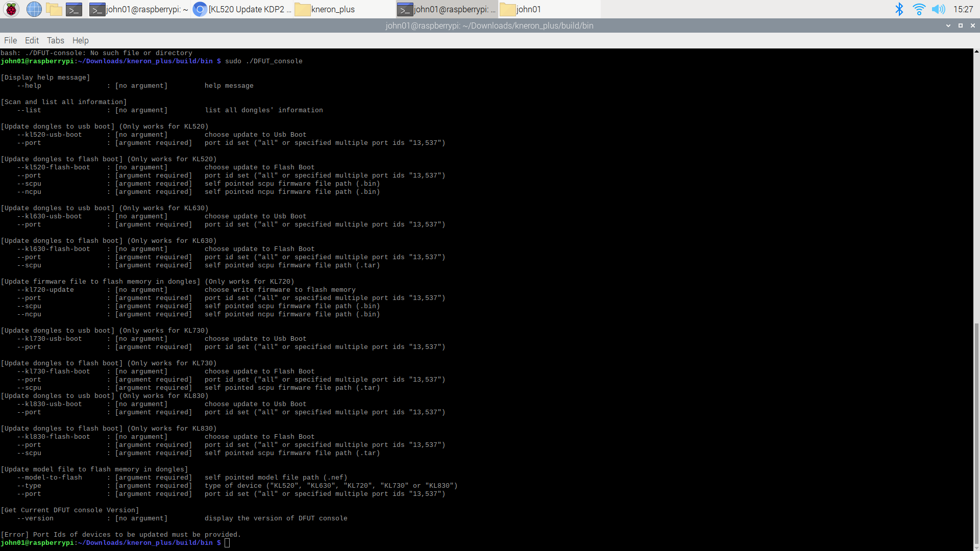Click the "--kl730-usb-boot" option text
Viewport: 980px width, 551px height.
click(50, 339)
